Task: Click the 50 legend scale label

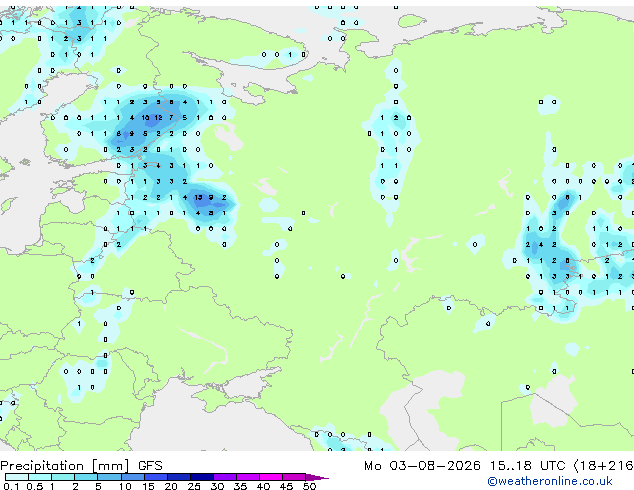Action: click(309, 486)
